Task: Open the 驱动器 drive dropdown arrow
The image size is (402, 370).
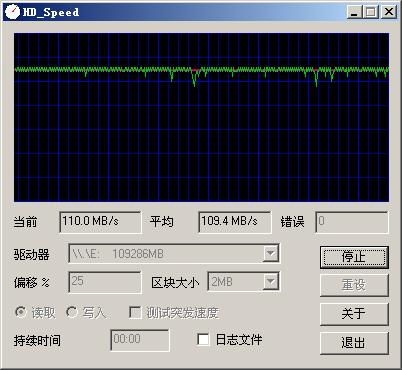Action: click(271, 254)
